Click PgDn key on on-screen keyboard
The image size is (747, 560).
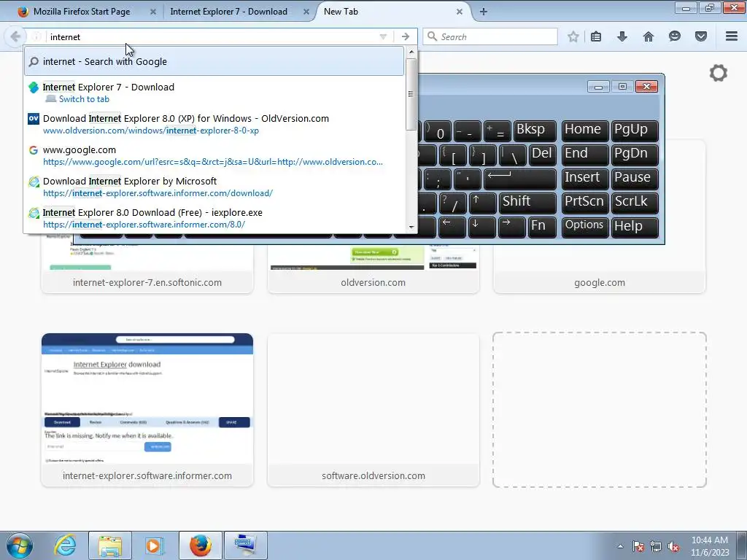[x=635, y=155]
